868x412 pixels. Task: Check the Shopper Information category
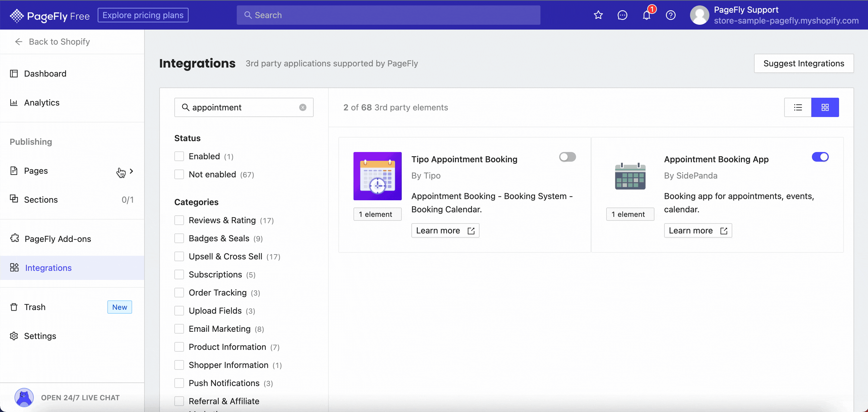click(x=179, y=365)
